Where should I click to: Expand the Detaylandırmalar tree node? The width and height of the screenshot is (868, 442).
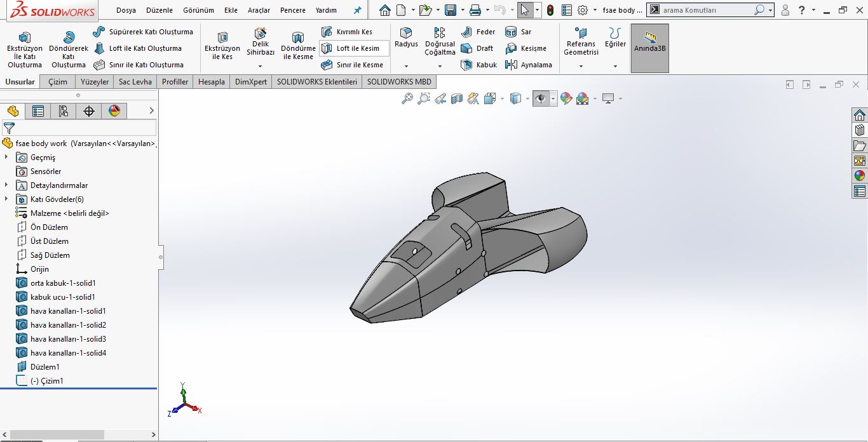[x=6, y=185]
